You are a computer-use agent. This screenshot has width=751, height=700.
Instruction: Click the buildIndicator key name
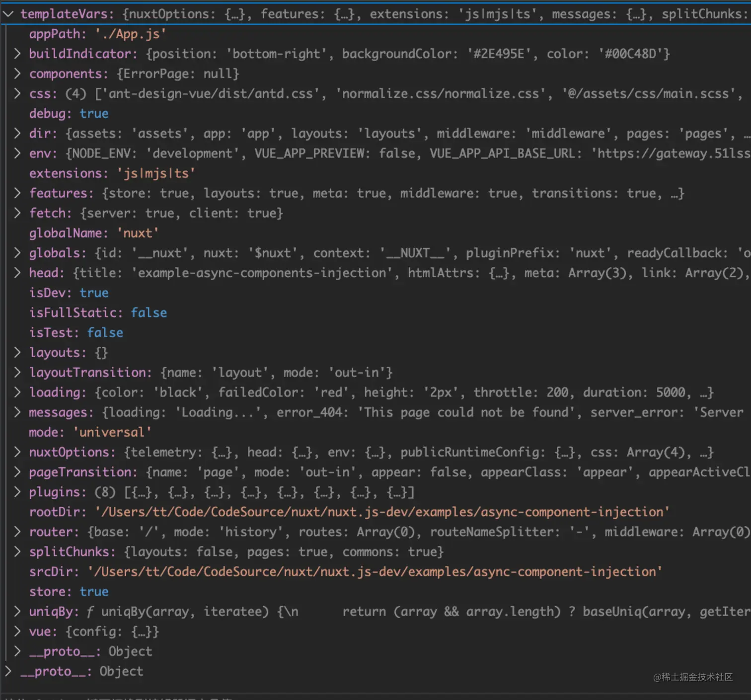pyautogui.click(x=79, y=54)
